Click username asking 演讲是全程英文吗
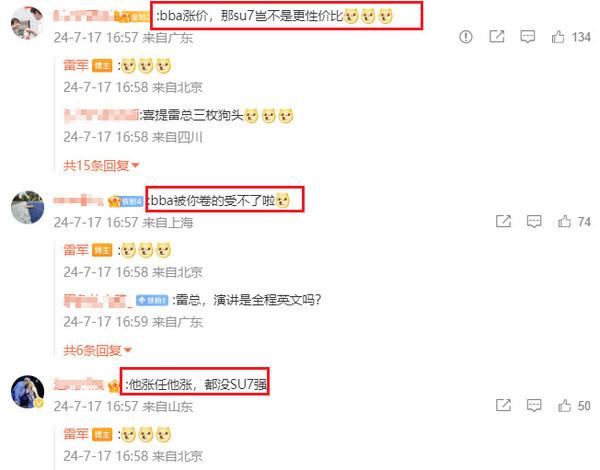 [x=98, y=300]
